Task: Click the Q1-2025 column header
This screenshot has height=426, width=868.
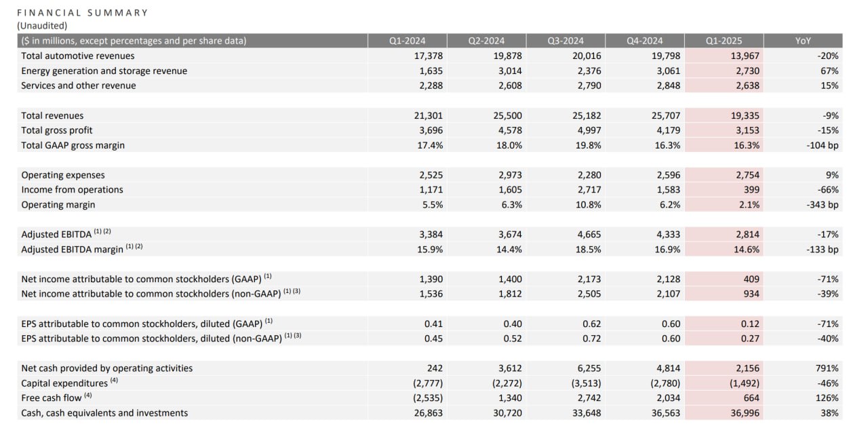Action: click(x=724, y=41)
